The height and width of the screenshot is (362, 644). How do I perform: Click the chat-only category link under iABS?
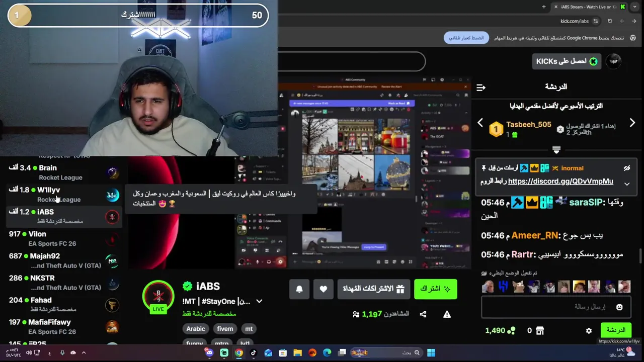click(x=209, y=313)
